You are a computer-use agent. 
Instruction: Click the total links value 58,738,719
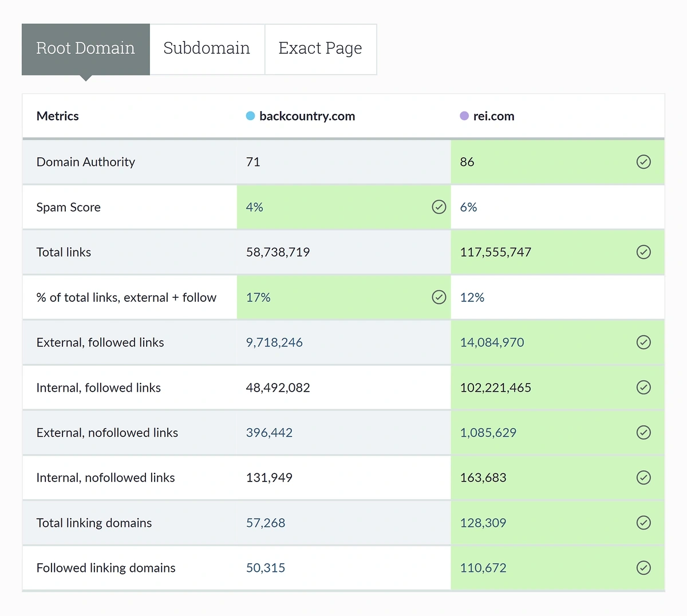coord(278,252)
